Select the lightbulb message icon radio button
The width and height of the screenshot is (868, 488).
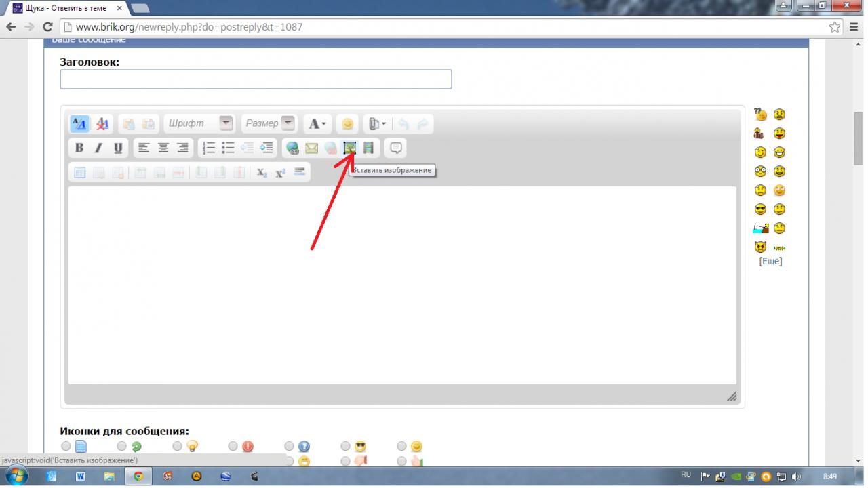point(177,446)
